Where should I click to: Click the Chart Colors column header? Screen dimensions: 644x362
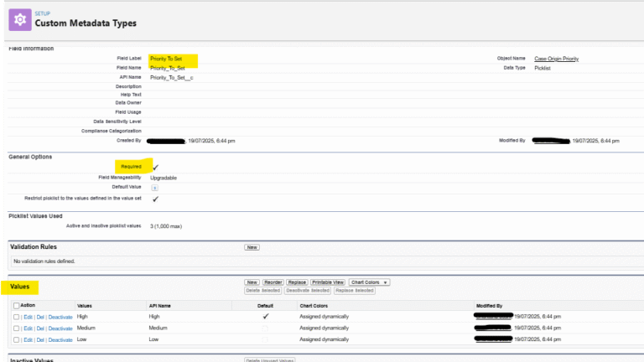[314, 306]
